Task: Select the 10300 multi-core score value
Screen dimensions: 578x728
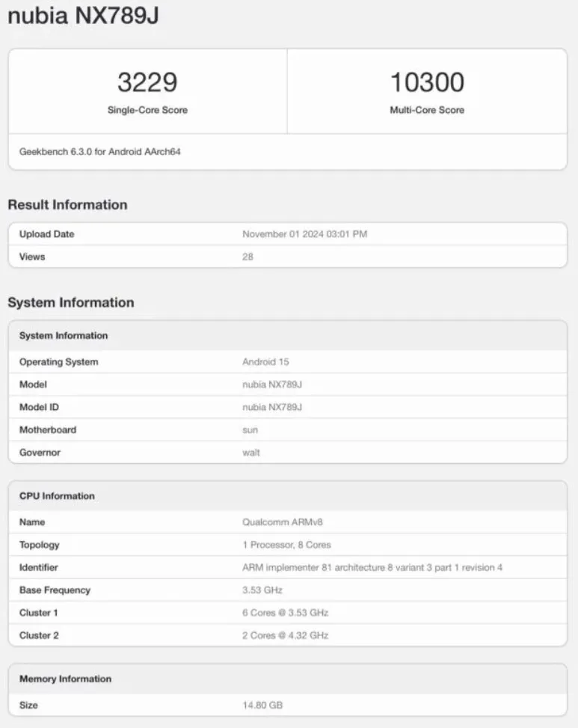Action: pyautogui.click(x=427, y=82)
